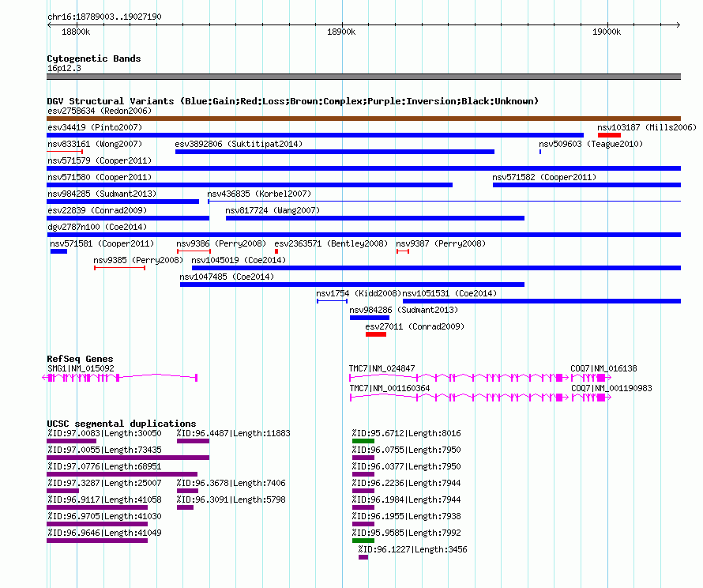Click the esv3892806 (Suktitipat2014) blue bar
Viewport: 703px width, 588px height.
(335, 152)
